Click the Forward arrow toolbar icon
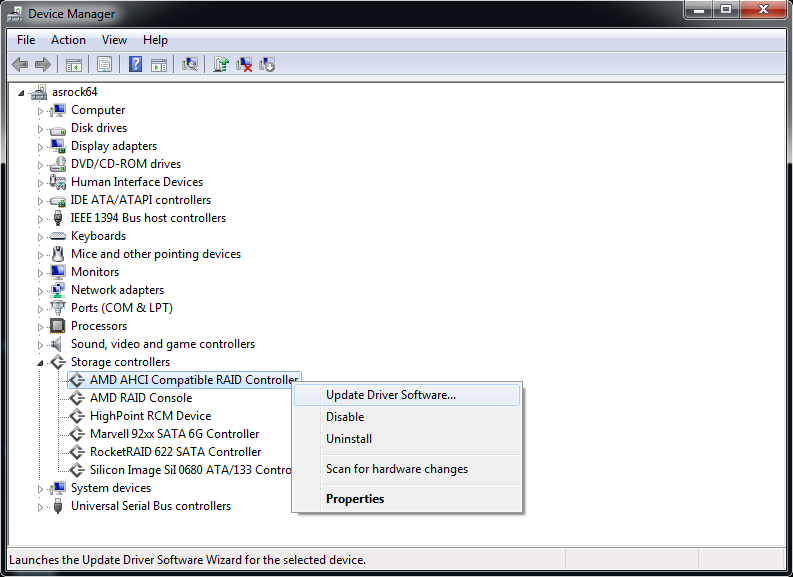 tap(43, 64)
